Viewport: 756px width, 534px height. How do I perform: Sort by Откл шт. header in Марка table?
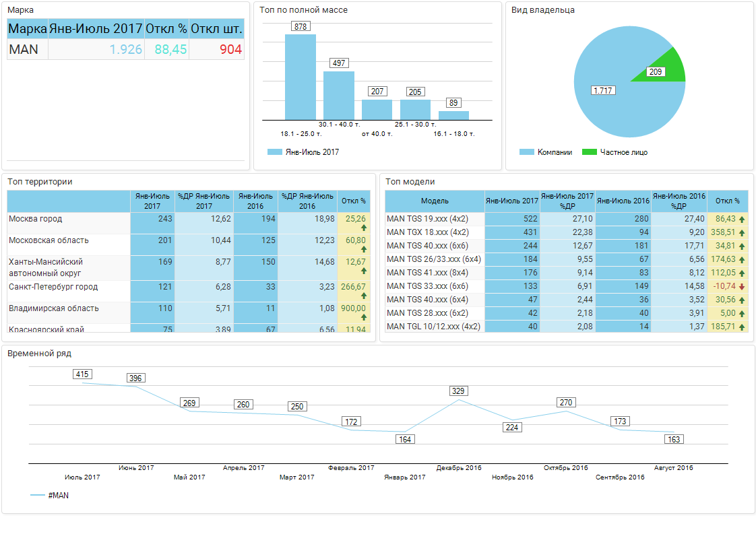pos(216,29)
